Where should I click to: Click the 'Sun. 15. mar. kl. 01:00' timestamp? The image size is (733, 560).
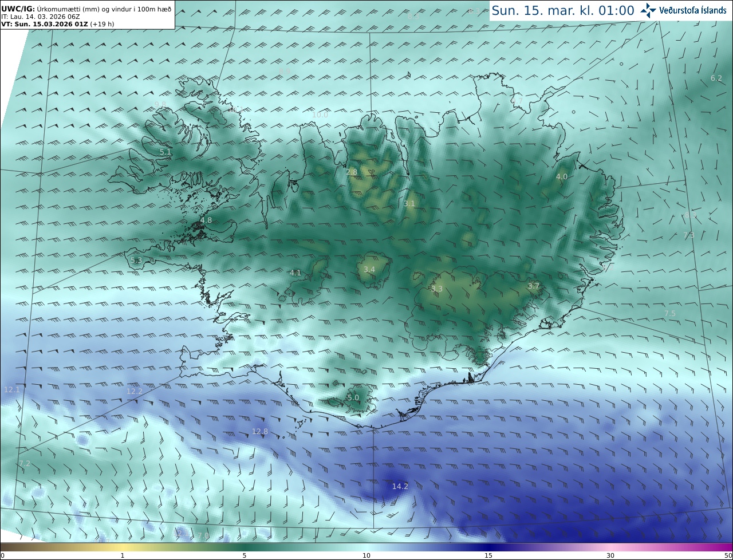coord(562,10)
